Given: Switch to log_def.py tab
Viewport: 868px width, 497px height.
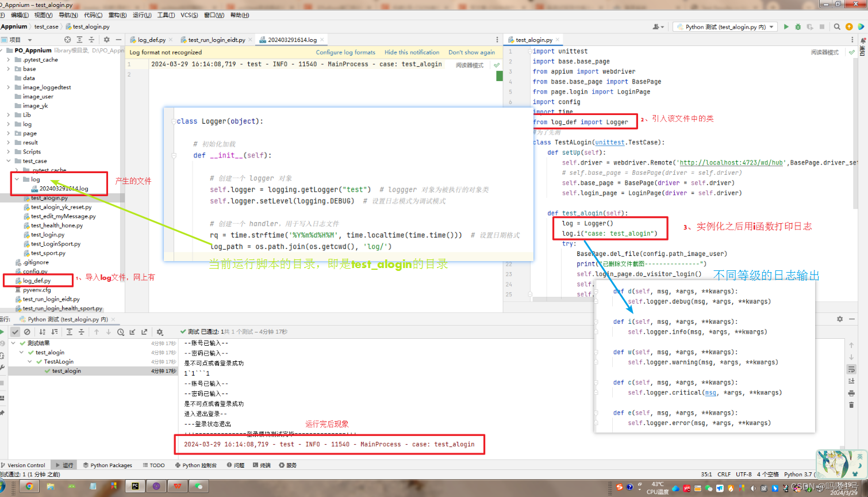Looking at the screenshot, I should 151,40.
